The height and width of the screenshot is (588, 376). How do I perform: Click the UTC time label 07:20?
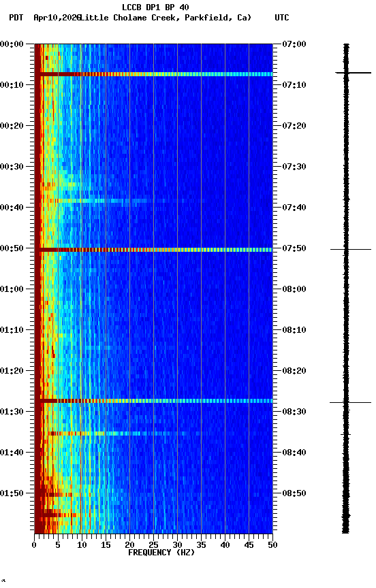pos(294,126)
